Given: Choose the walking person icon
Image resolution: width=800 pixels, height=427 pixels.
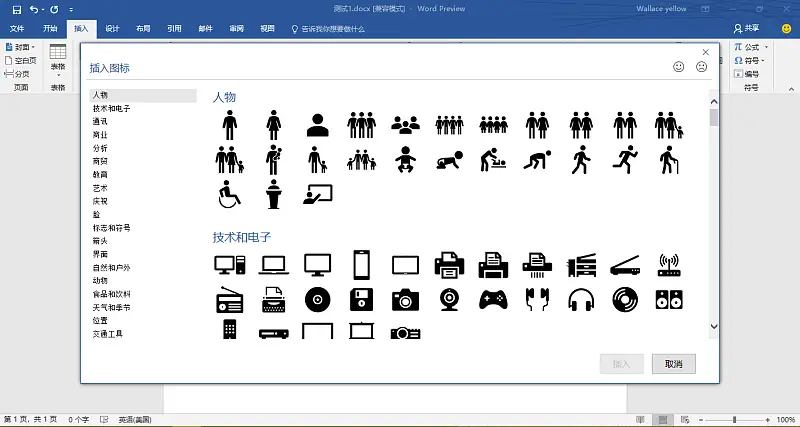Looking at the screenshot, I should [x=581, y=160].
